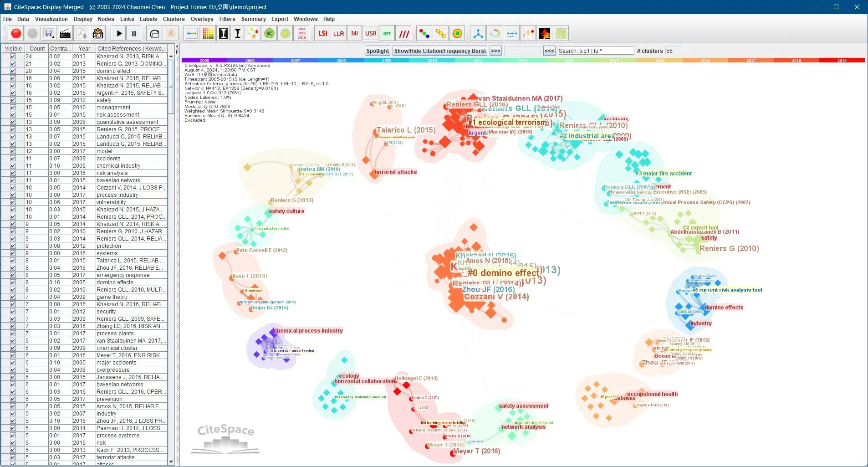The height and width of the screenshot is (467, 868).
Task: Click the Search input field
Action: [596, 51]
